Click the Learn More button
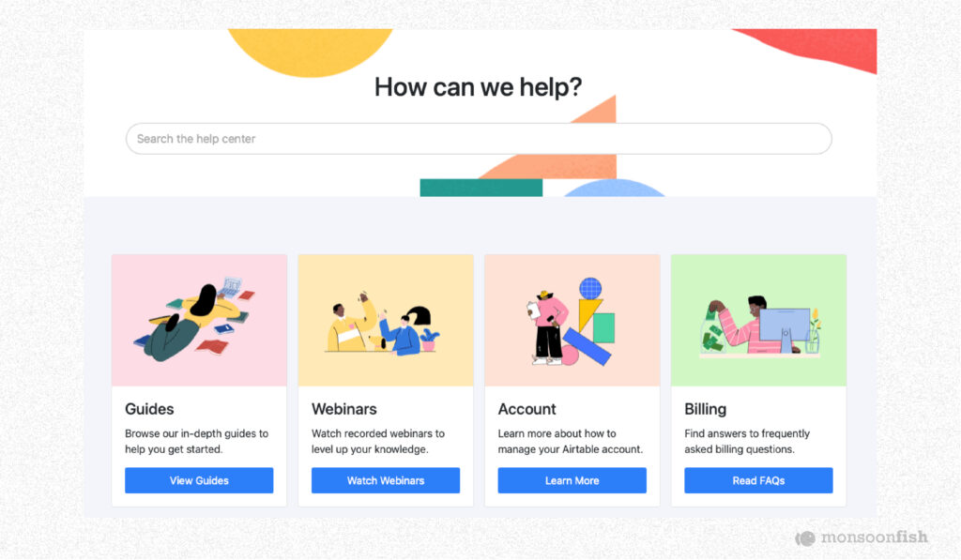The height and width of the screenshot is (560, 961). click(572, 480)
